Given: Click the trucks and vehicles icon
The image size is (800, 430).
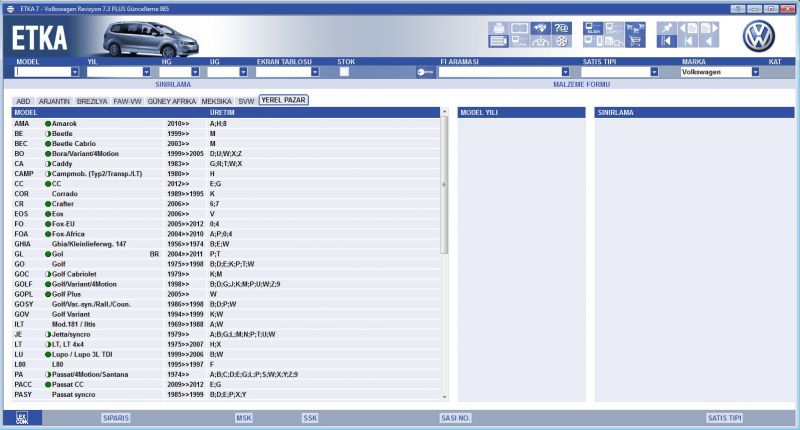Looking at the screenshot, I should 614,41.
